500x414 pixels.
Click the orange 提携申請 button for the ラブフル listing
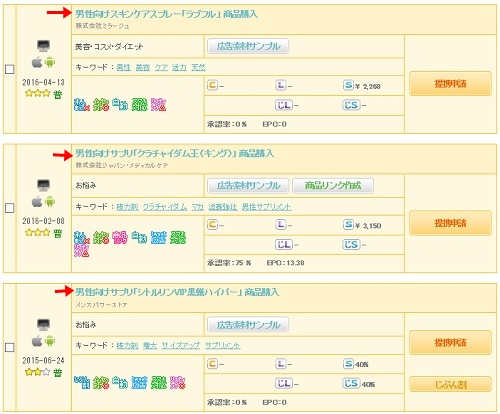pyautogui.click(x=450, y=83)
